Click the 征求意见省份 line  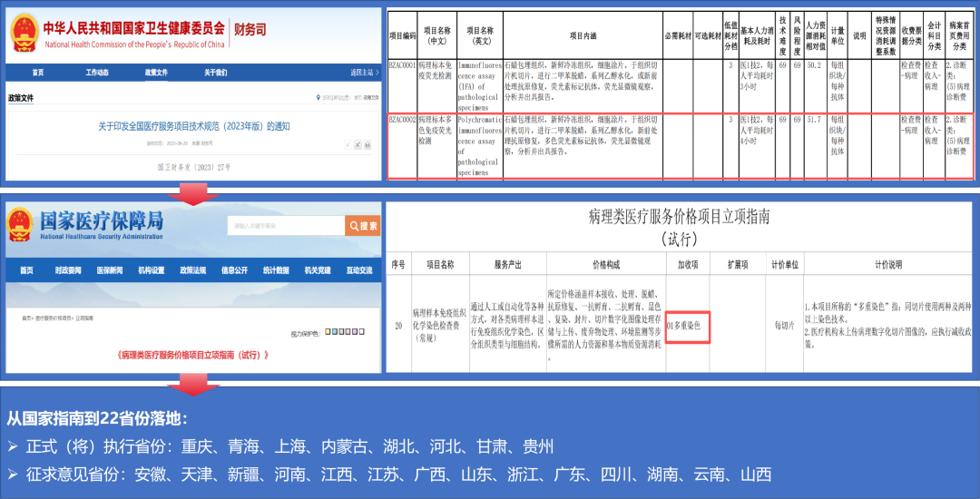pos(390,475)
